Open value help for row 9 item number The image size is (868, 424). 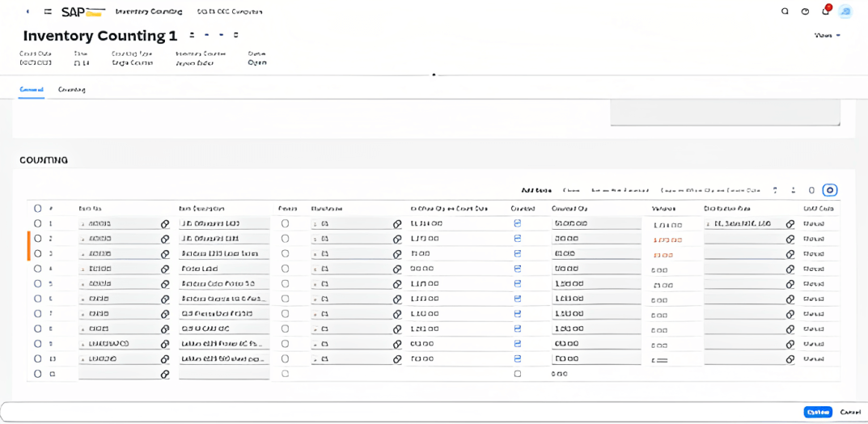point(164,344)
